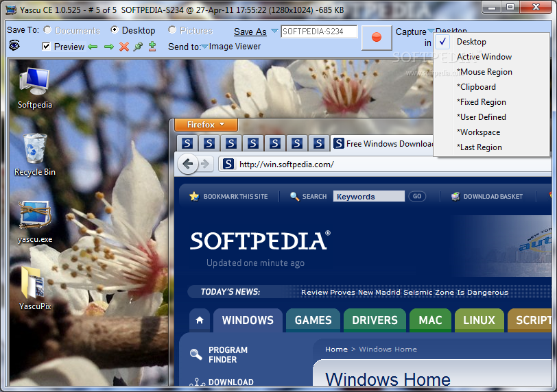
Task: Choose Mouse Region in the capture menu
Action: tap(492, 72)
